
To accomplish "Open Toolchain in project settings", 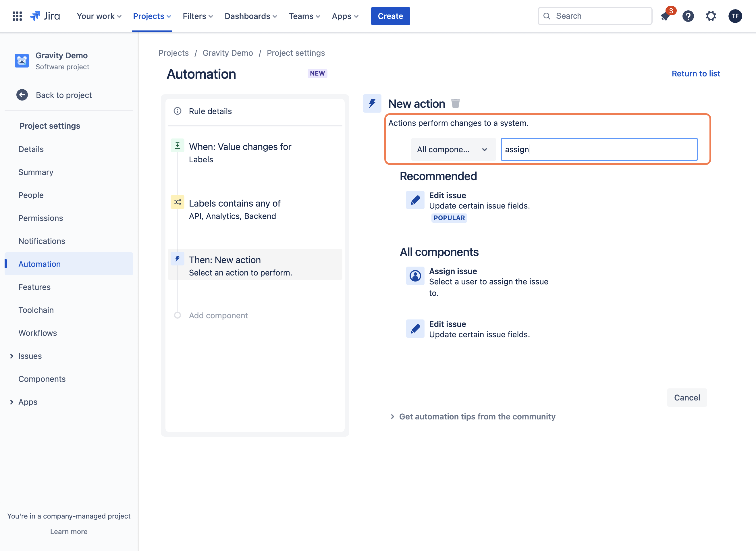I will pyautogui.click(x=36, y=310).
